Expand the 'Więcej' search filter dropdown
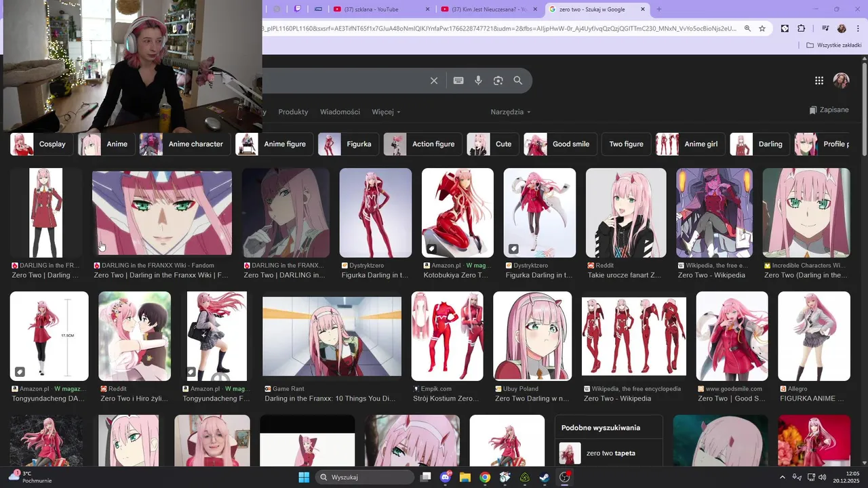This screenshot has height=488, width=868. pos(386,112)
